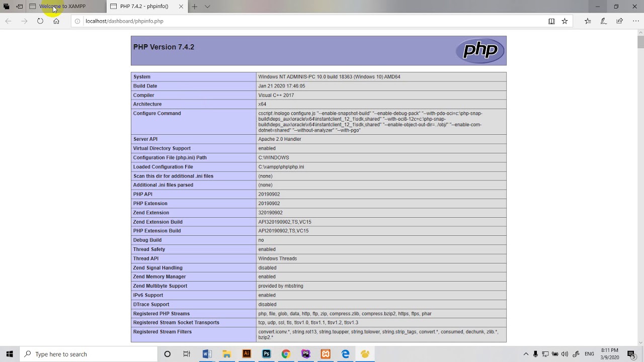Viewport: 644px width, 362px height.
Task: Click the vertical scrollbar thumb
Action: (640, 42)
